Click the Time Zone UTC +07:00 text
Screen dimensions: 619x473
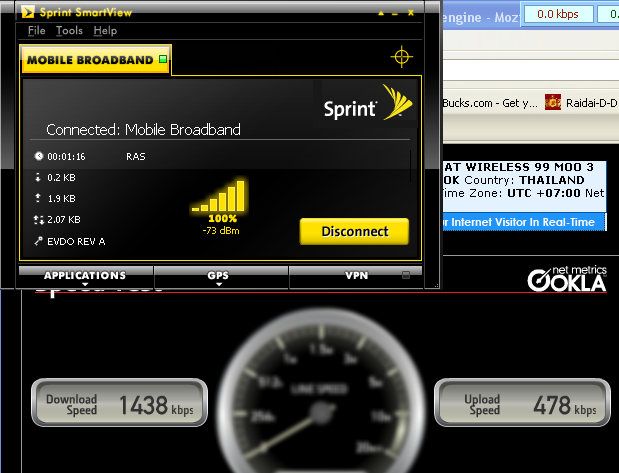click(512, 193)
